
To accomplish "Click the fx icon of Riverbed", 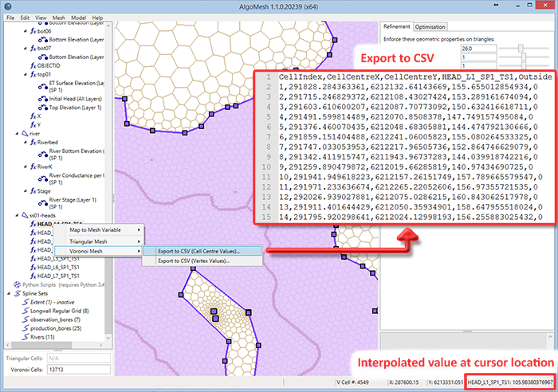I will (33, 142).
